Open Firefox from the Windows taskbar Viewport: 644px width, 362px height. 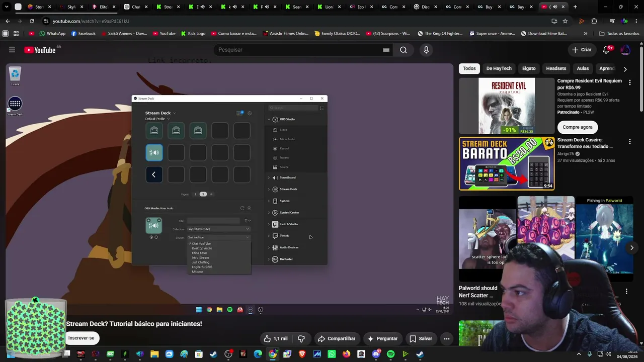(346, 354)
